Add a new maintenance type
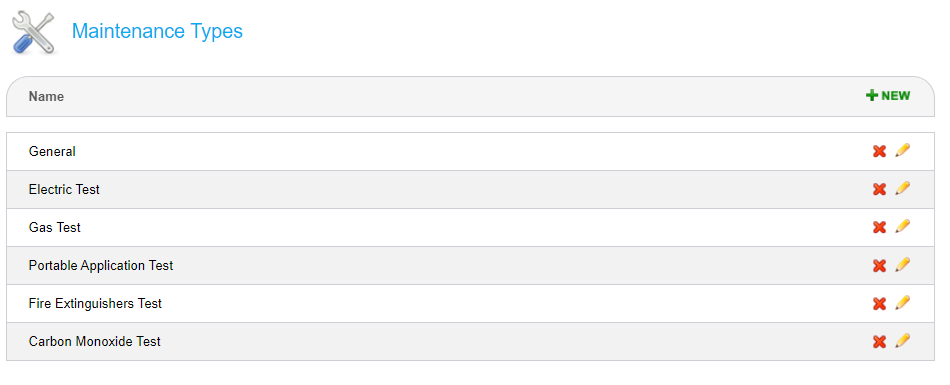950x385 pixels. (x=888, y=96)
